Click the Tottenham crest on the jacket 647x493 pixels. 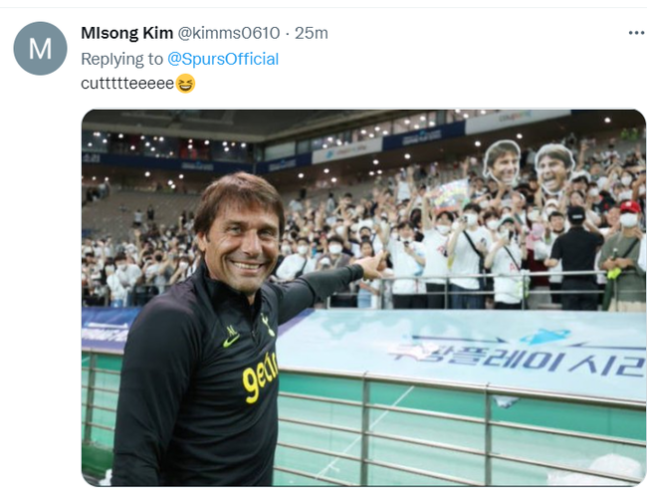(268, 325)
